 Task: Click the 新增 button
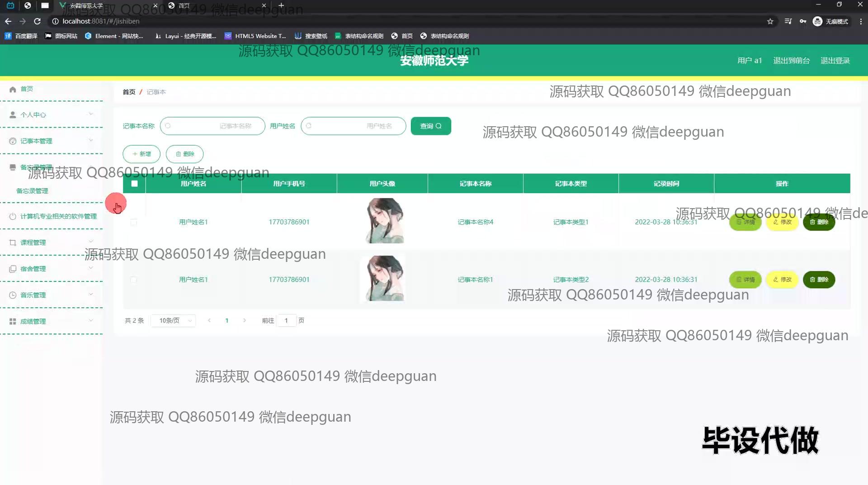point(141,154)
